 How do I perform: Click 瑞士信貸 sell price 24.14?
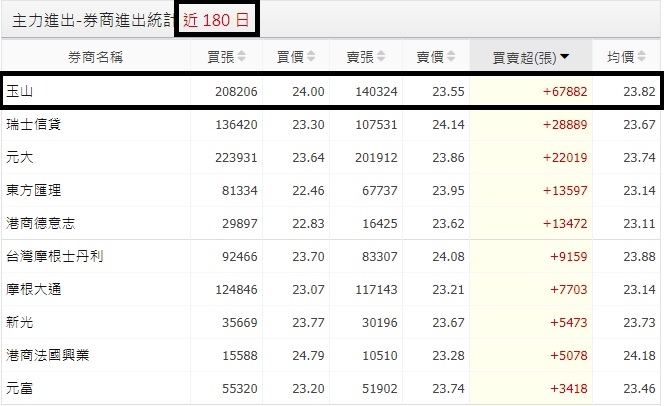click(448, 124)
